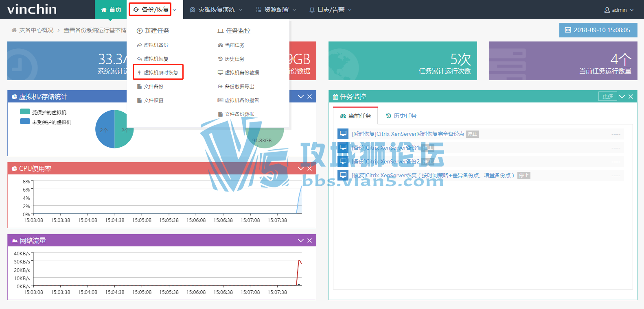Switch to the 当前任务 tab
644x309 pixels.
[x=355, y=116]
